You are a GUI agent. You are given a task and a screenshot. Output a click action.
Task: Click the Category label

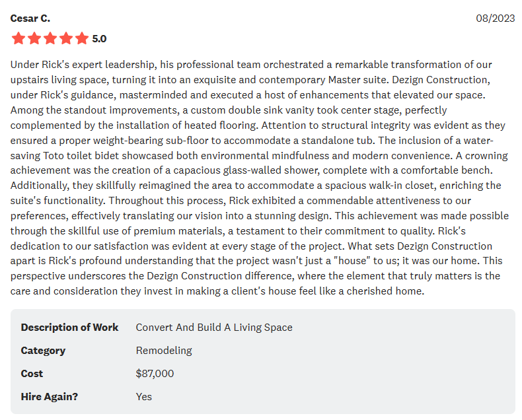point(43,351)
